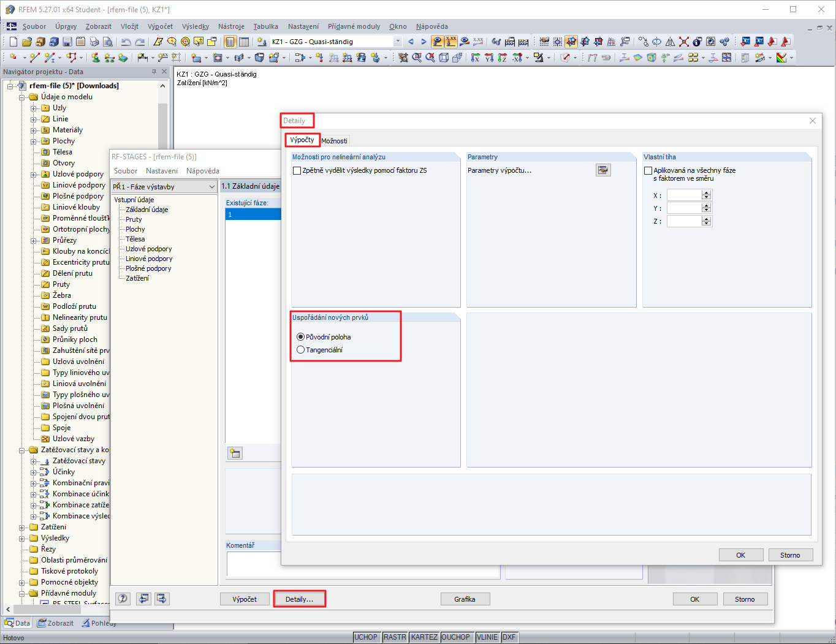The image size is (836, 644).
Task: Click the New document toolbar icon
Action: tap(13, 42)
